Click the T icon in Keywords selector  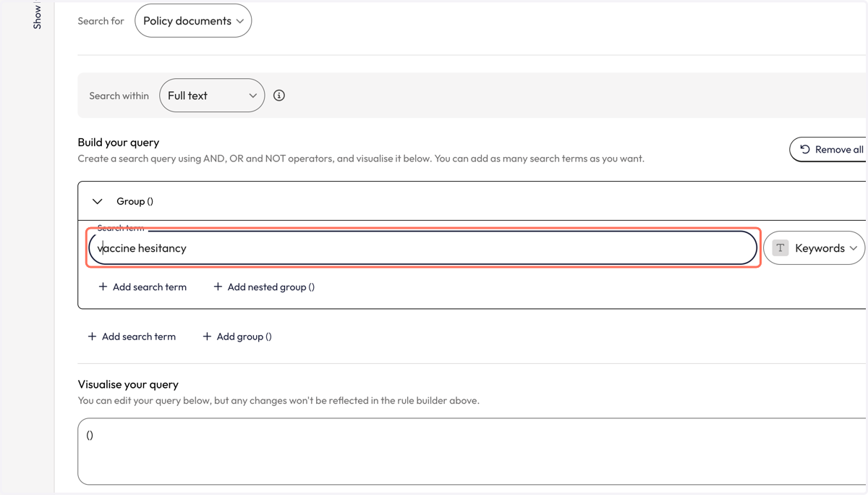click(780, 248)
